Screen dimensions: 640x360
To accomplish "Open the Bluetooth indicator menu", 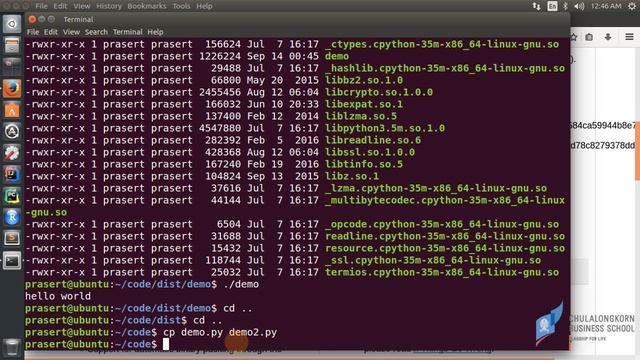I will point(565,6).
